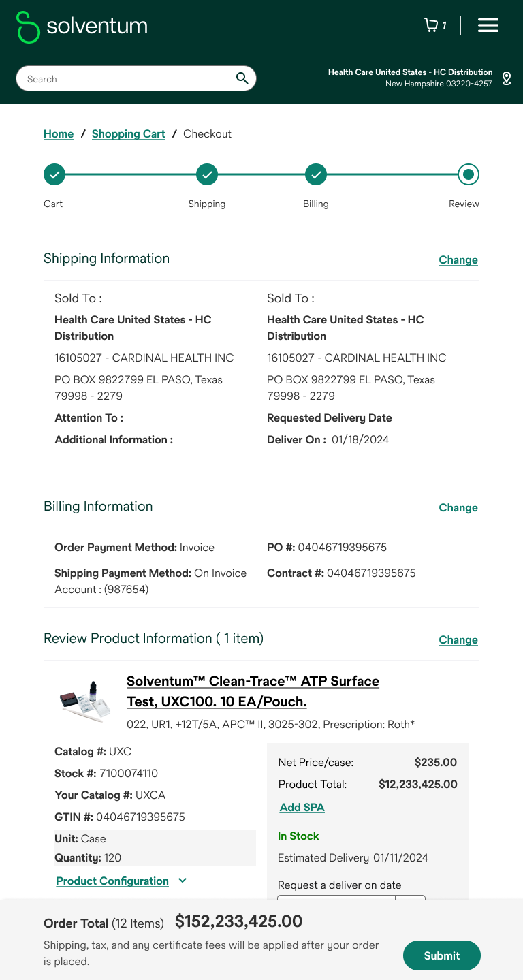Change the Shipping Information
Screen dimensions: 523x980
click(x=458, y=260)
